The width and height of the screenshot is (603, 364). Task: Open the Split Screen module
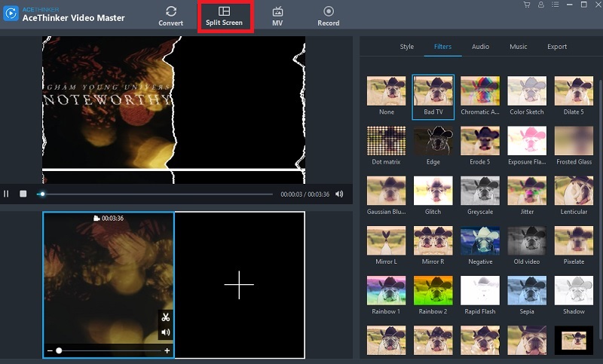(x=224, y=16)
